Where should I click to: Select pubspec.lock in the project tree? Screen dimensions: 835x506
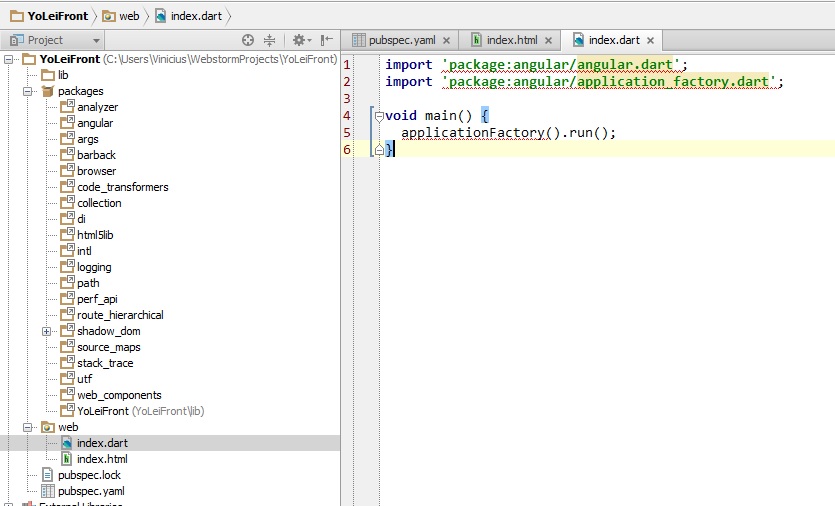point(89,475)
